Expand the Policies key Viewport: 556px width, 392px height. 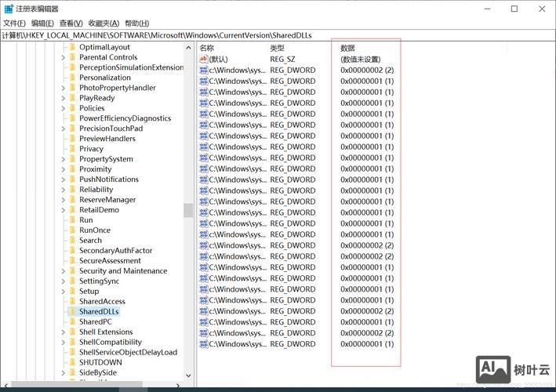[63, 108]
